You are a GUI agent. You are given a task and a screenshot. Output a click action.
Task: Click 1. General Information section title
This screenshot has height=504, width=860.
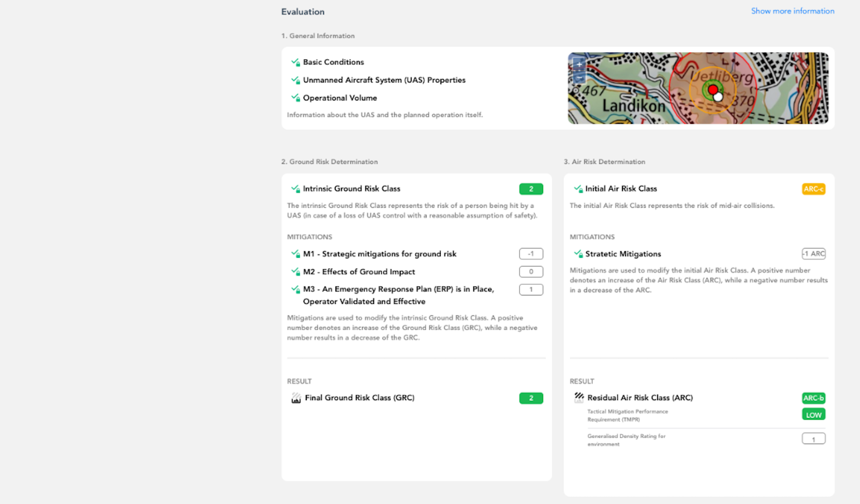coord(318,36)
